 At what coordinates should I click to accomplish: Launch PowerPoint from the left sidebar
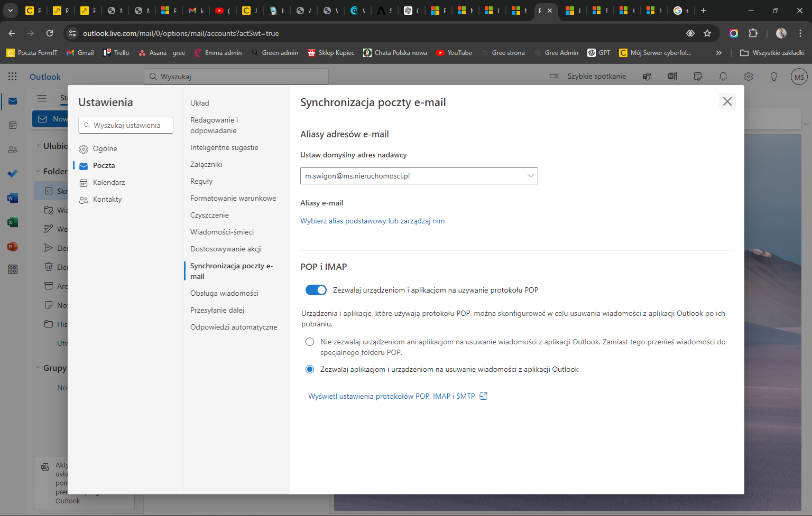(x=13, y=246)
